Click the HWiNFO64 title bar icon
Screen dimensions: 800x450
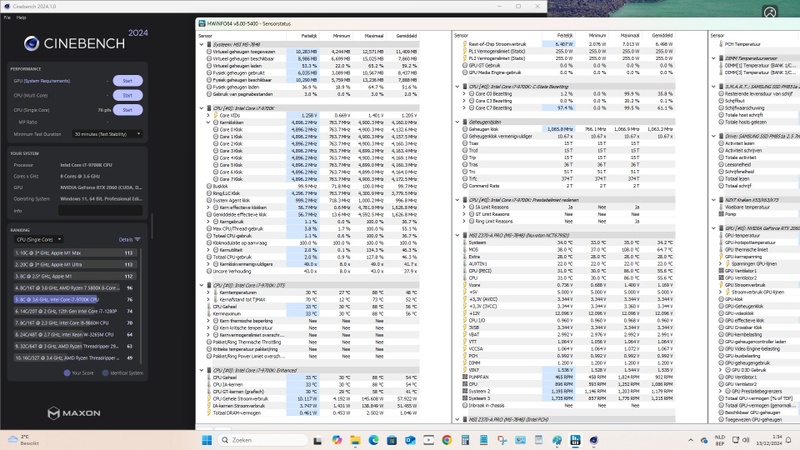pyautogui.click(x=202, y=23)
